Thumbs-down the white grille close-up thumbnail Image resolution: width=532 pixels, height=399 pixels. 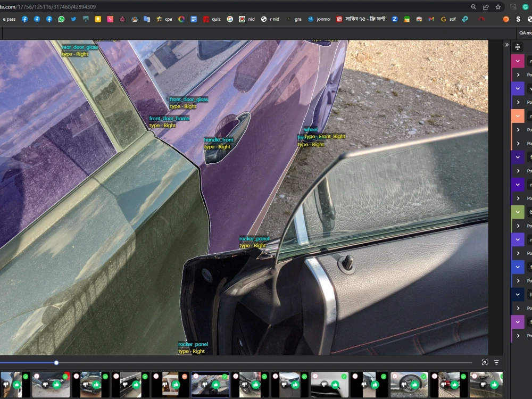[325, 385]
